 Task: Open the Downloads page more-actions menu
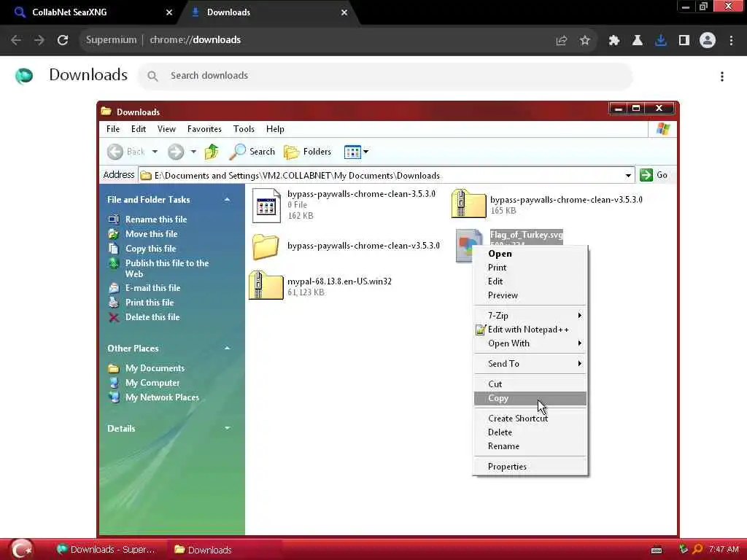click(722, 77)
